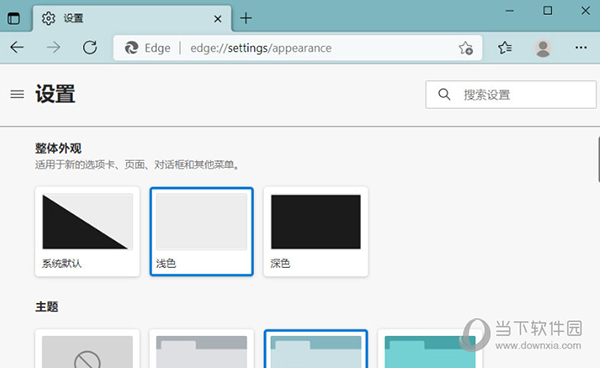600x368 pixels.
Task: Click the edge://settings/appearance address bar
Action: tap(298, 48)
